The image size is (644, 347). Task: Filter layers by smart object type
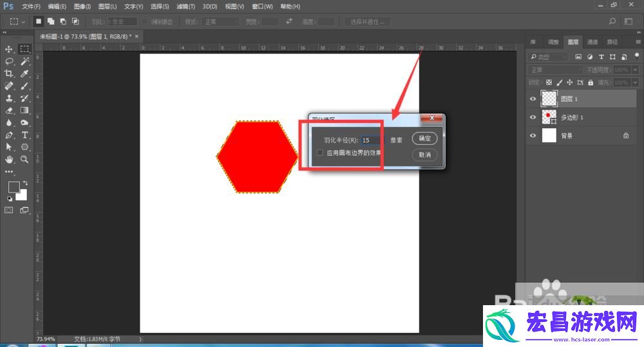(x=624, y=57)
